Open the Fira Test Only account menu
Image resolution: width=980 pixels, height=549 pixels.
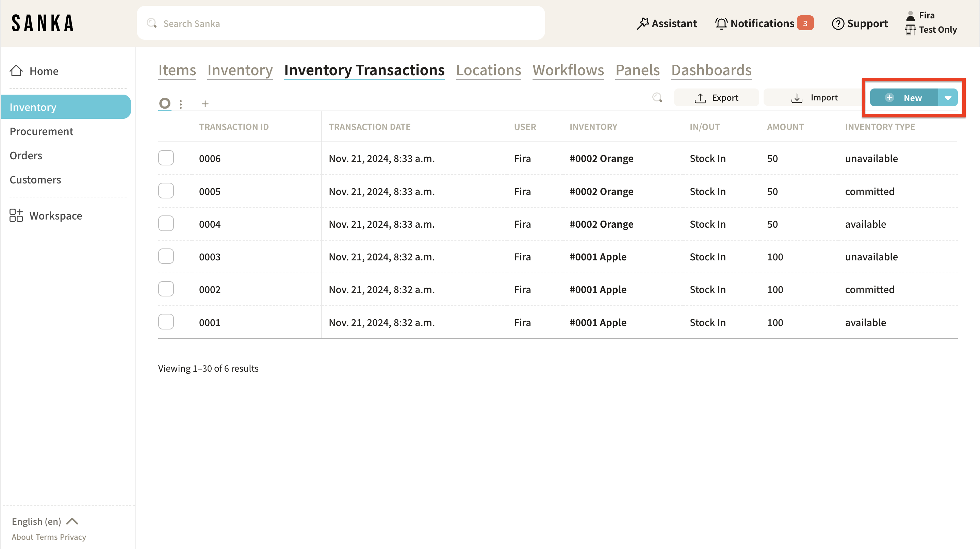[931, 22]
